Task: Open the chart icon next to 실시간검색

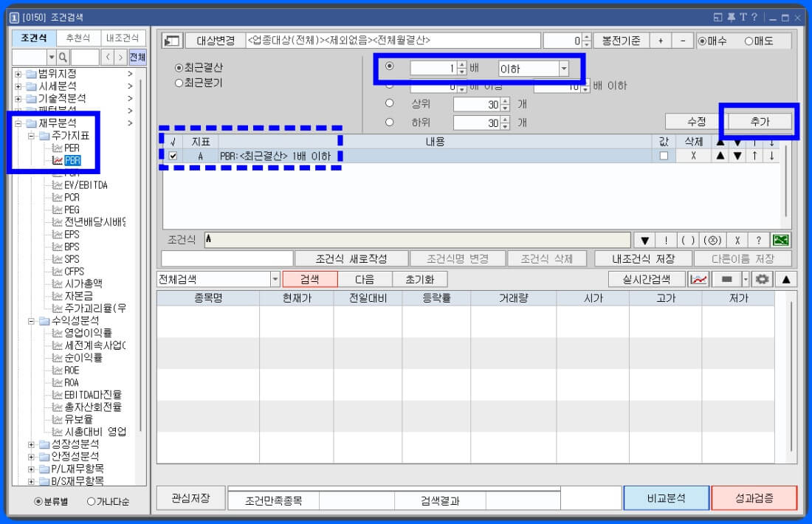Action: coord(698,280)
